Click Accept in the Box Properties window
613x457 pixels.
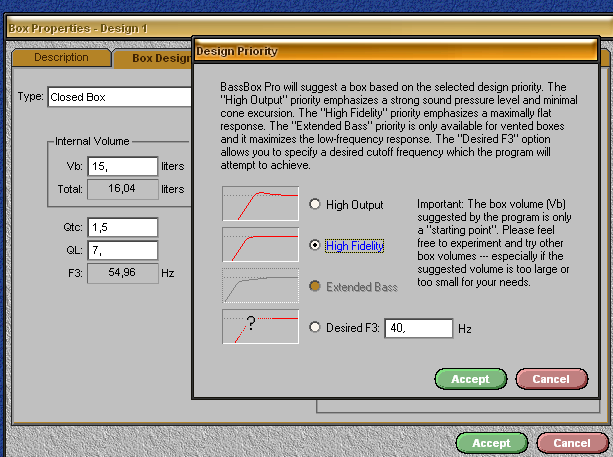tap(492, 443)
